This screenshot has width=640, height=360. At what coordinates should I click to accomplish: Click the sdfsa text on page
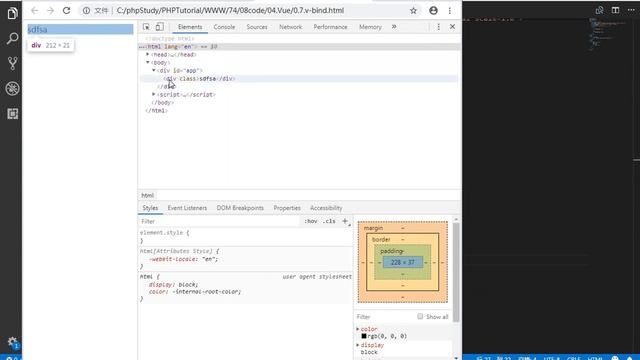tap(37, 29)
